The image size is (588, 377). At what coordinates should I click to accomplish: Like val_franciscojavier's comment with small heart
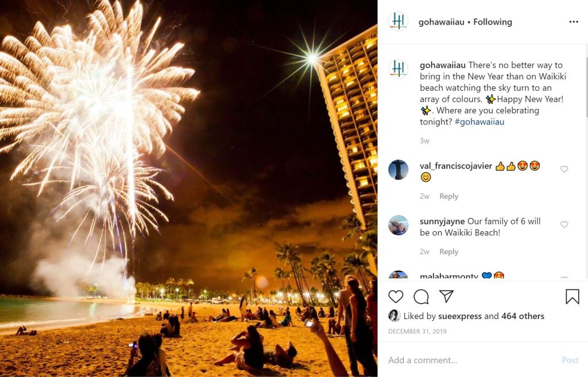click(564, 169)
